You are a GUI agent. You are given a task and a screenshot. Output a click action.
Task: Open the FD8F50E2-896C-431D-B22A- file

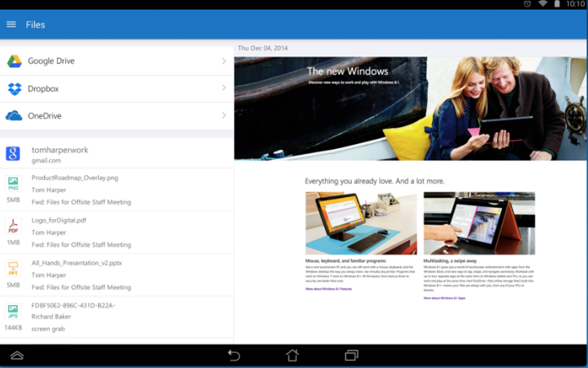click(x=117, y=317)
